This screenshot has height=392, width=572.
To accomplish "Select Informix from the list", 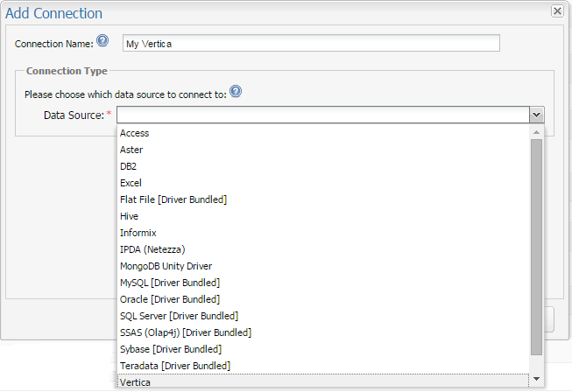I will (x=138, y=233).
